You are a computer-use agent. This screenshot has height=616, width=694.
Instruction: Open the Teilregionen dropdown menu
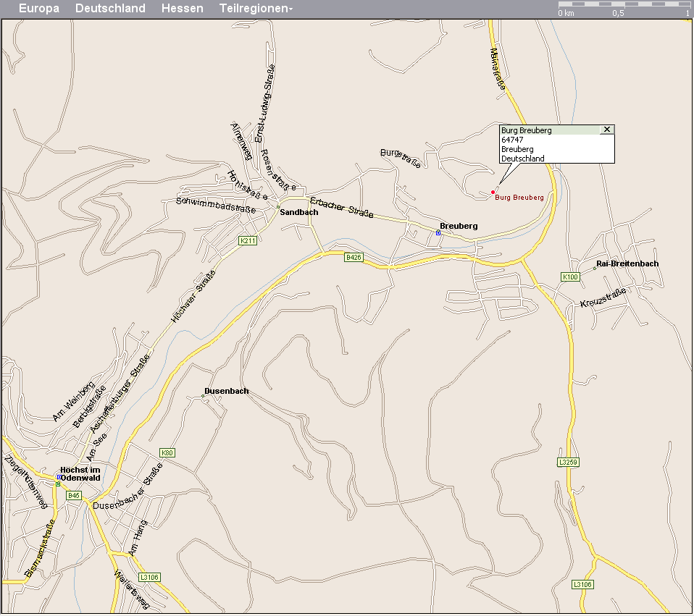[x=256, y=9]
